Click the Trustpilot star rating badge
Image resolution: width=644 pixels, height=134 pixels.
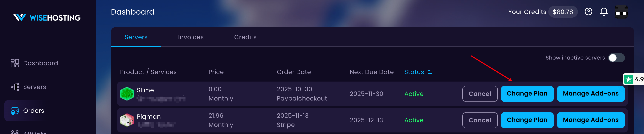point(633,79)
